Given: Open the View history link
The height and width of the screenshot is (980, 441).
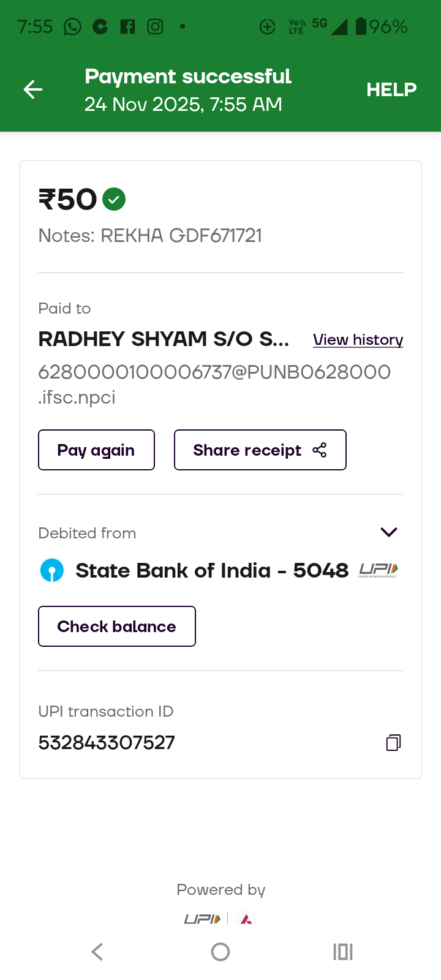Looking at the screenshot, I should pos(358,340).
